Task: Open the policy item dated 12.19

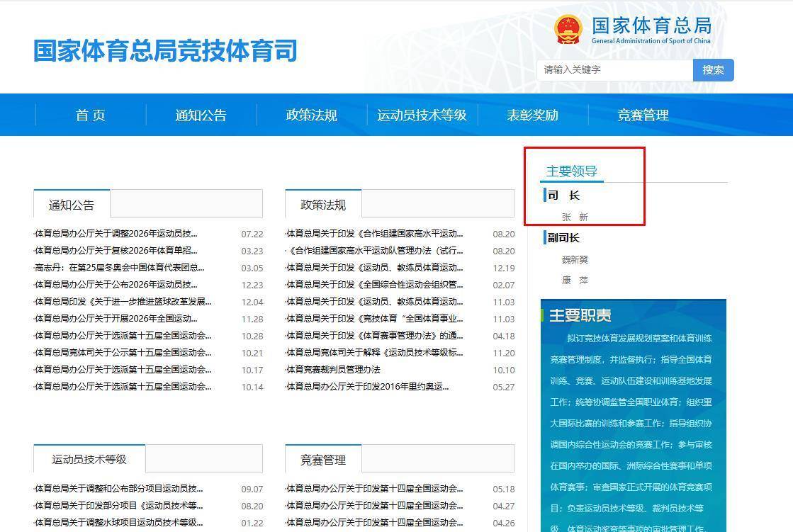Action: [x=374, y=268]
